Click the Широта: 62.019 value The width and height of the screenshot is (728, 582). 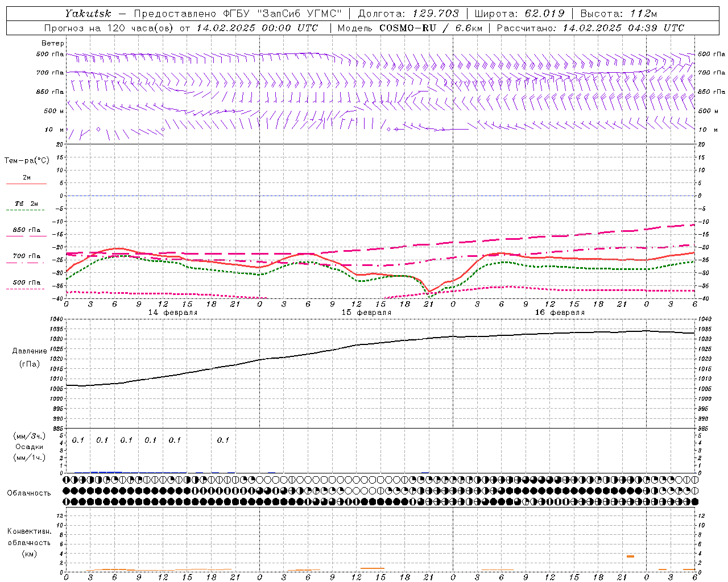tap(519, 13)
